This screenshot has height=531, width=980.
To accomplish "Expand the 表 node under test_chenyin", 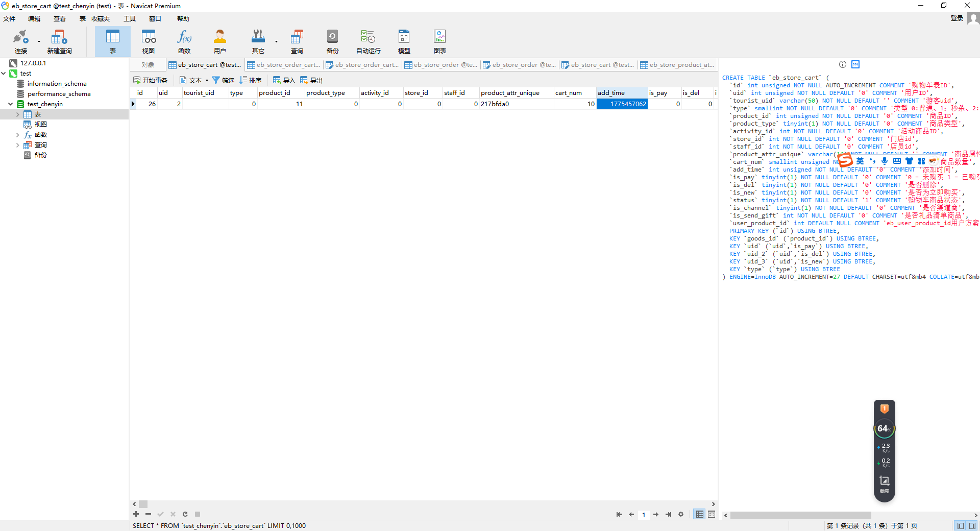I will (18, 114).
